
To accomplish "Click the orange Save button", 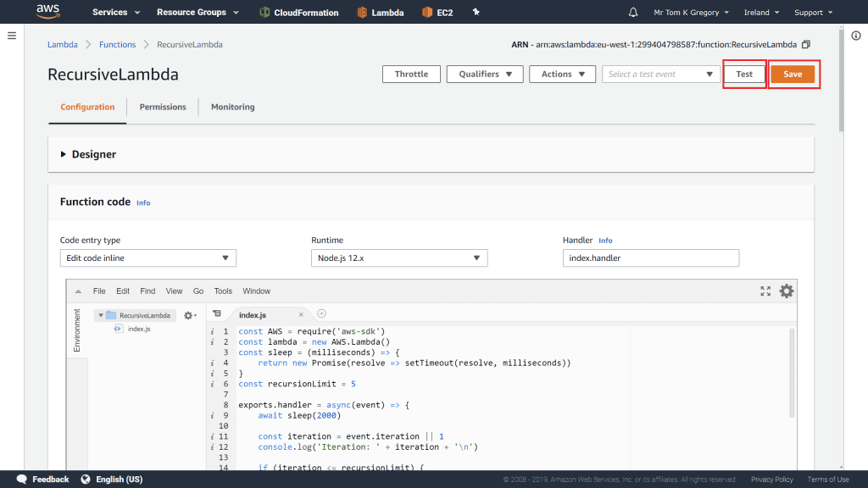I will click(x=793, y=74).
